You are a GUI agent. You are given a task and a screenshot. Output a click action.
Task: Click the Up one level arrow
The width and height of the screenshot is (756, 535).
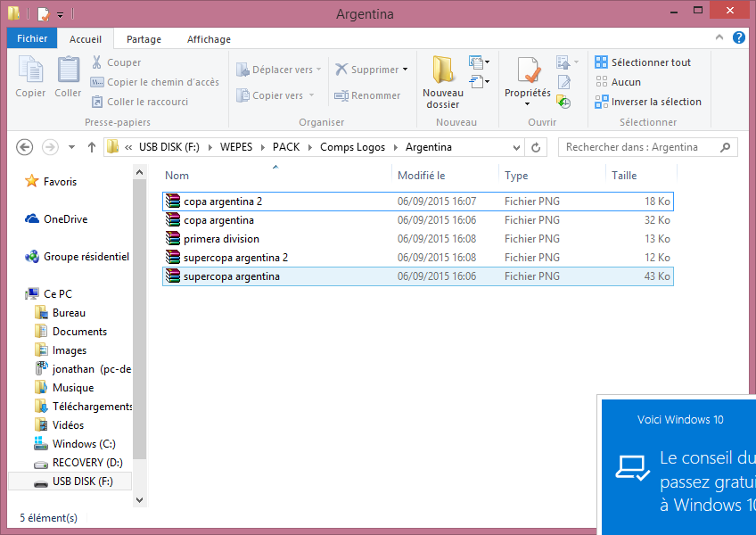click(92, 147)
